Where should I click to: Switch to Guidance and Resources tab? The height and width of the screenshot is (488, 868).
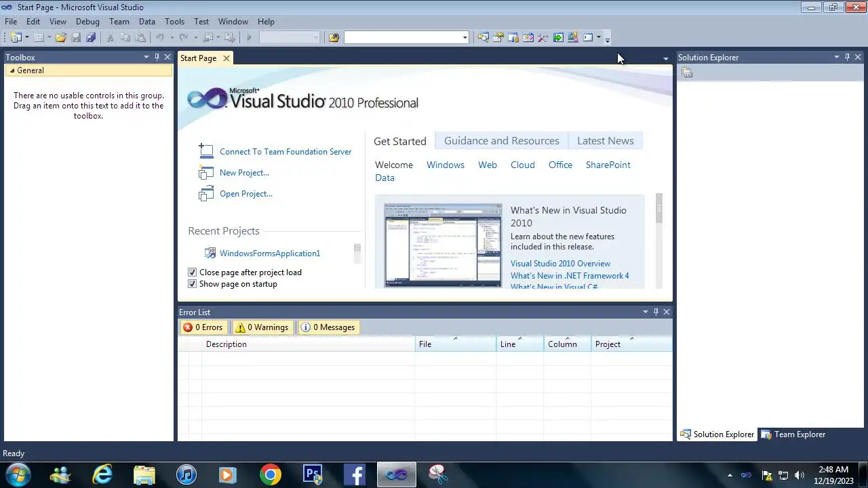pyautogui.click(x=502, y=141)
